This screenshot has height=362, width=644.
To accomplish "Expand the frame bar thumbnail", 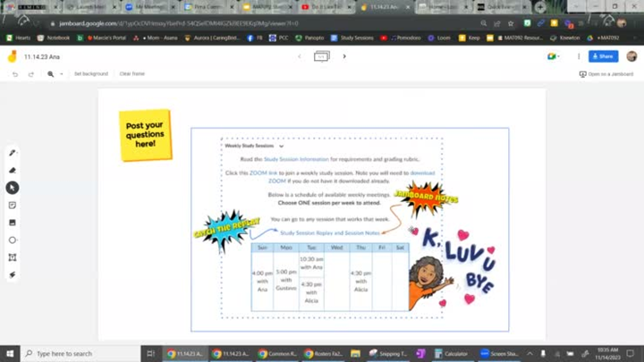I will pos(321,56).
